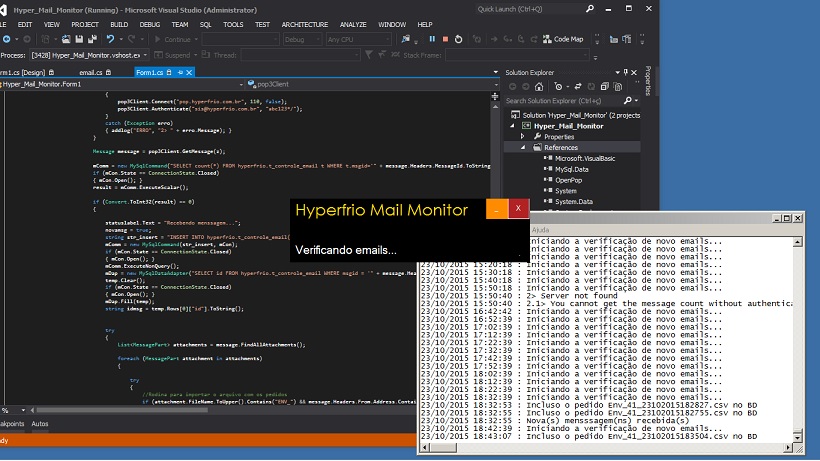This screenshot has height=461, width=820.
Task: Open the DEBUG menu
Action: coord(150,25)
